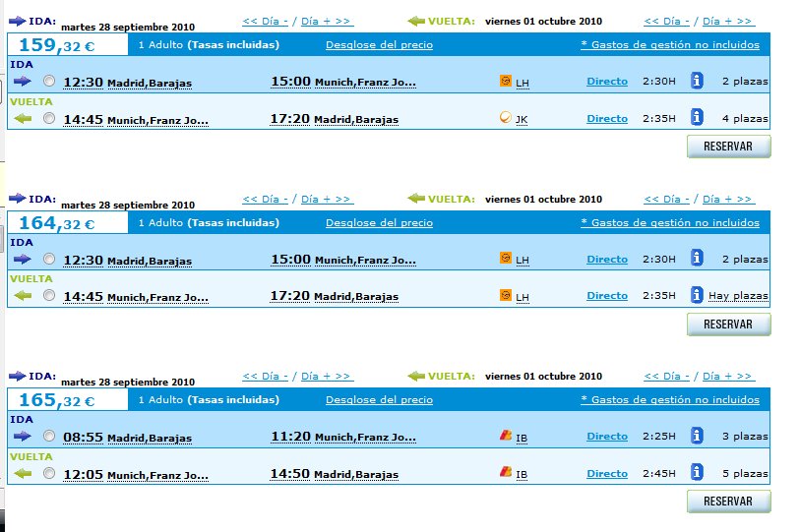Image resolution: width=800 pixels, height=532 pixels.
Task: Click the 165,32 € price
Action: click(x=57, y=400)
